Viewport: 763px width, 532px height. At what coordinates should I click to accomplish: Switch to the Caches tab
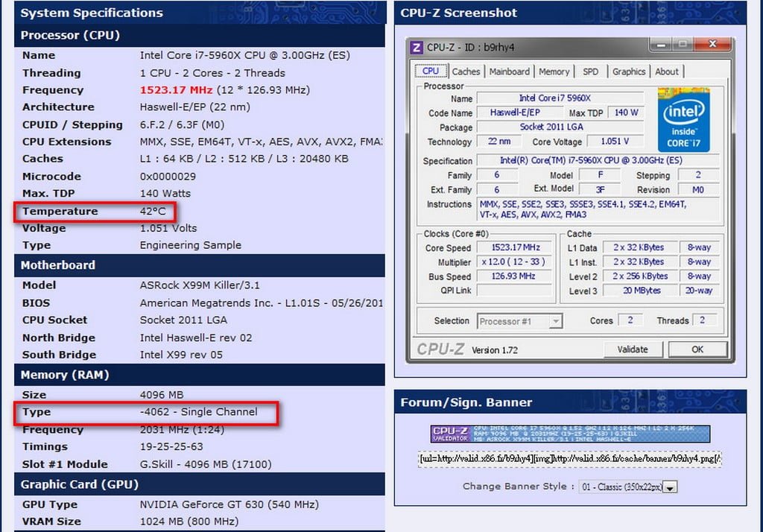tap(466, 72)
